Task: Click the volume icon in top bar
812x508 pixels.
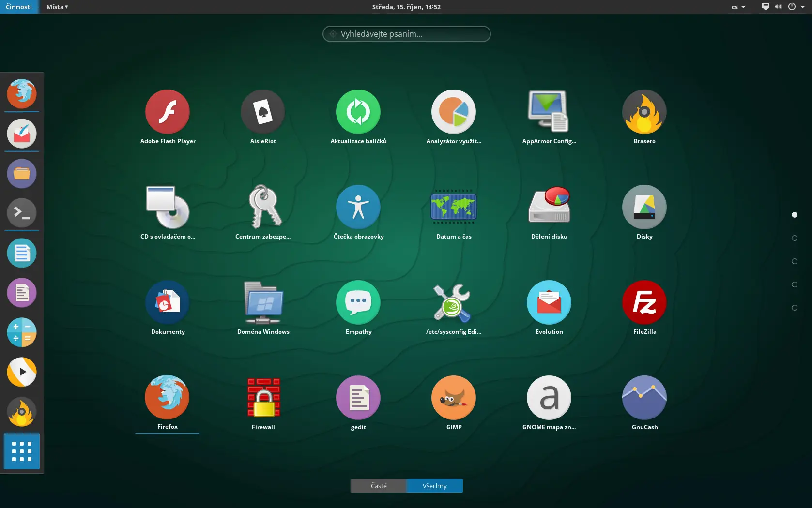Action: coord(779,7)
